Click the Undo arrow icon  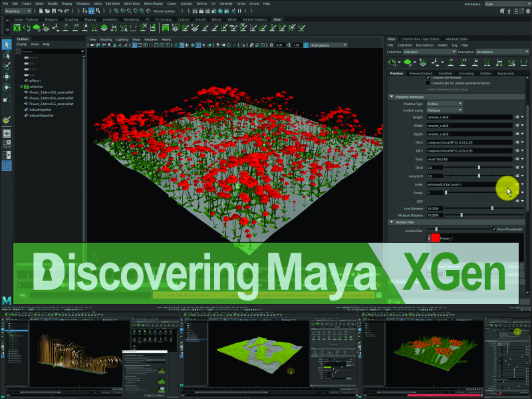point(60,11)
